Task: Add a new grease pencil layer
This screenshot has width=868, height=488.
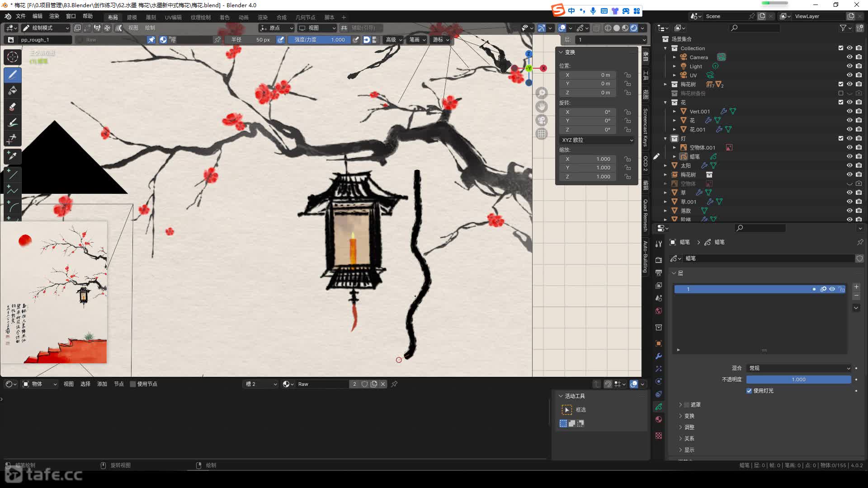Action: coord(856,287)
